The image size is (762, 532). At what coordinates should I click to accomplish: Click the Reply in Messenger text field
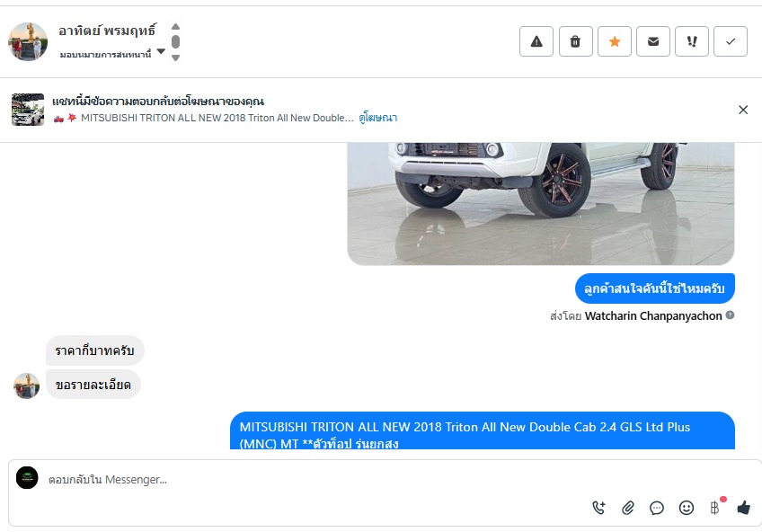[311, 480]
